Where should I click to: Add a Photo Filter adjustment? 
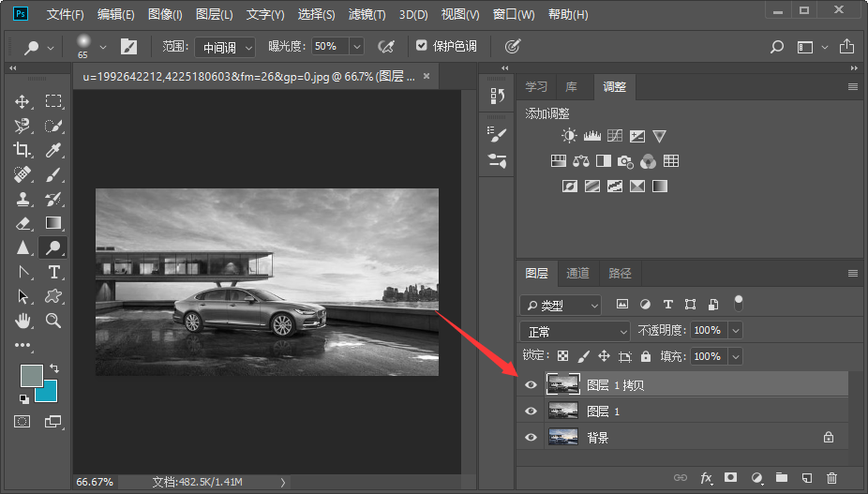click(625, 162)
